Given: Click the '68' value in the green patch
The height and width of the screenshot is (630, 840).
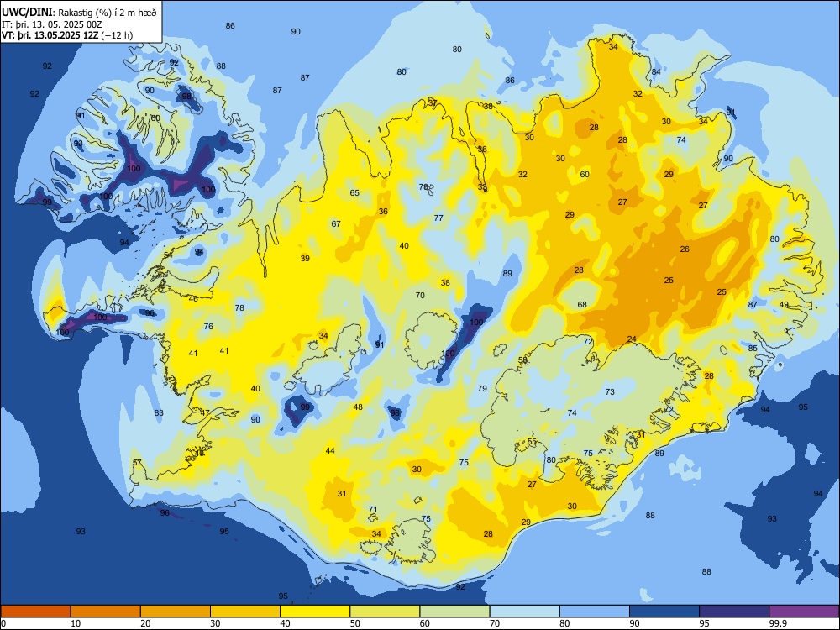Looking at the screenshot, I should click(582, 304).
